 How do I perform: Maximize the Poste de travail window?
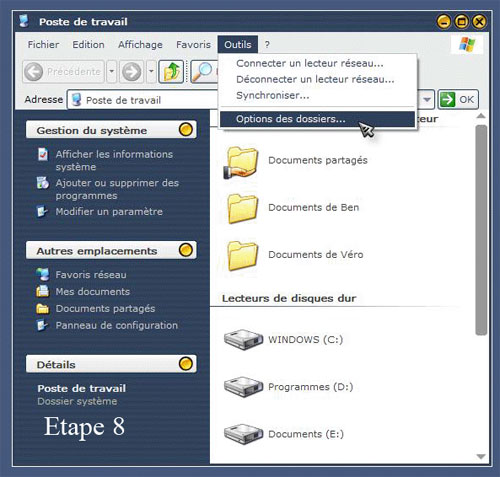coord(461,22)
